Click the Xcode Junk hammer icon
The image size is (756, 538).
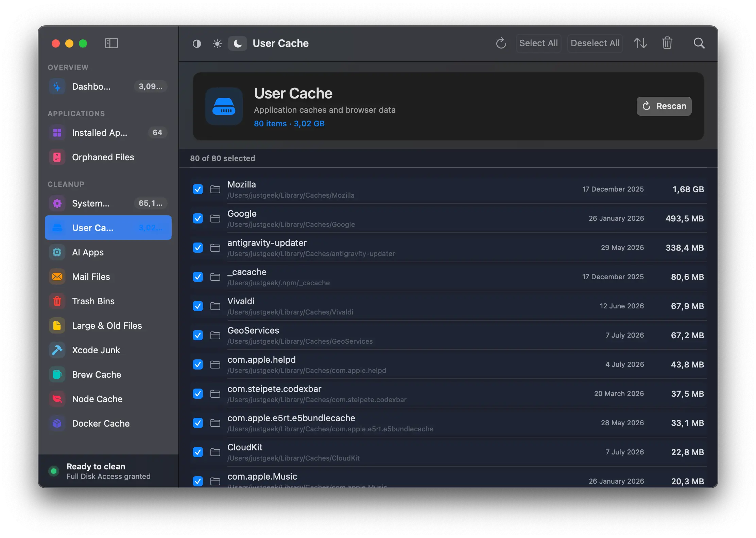tap(57, 350)
